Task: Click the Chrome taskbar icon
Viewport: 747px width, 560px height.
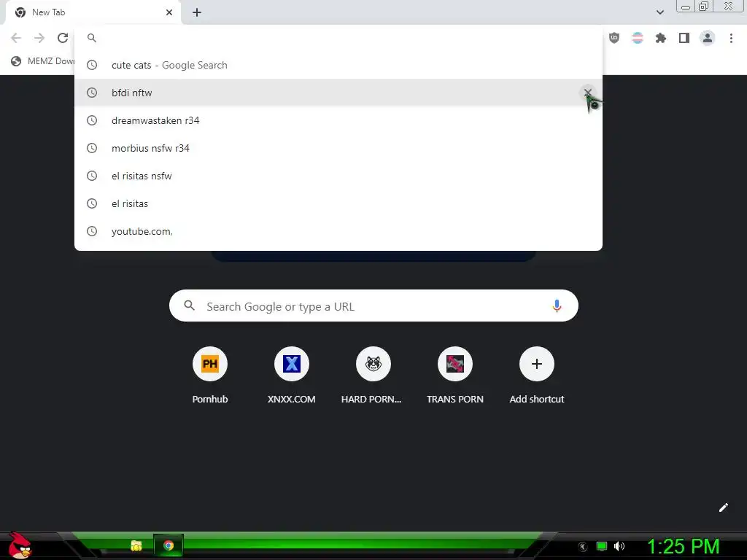Action: (169, 545)
